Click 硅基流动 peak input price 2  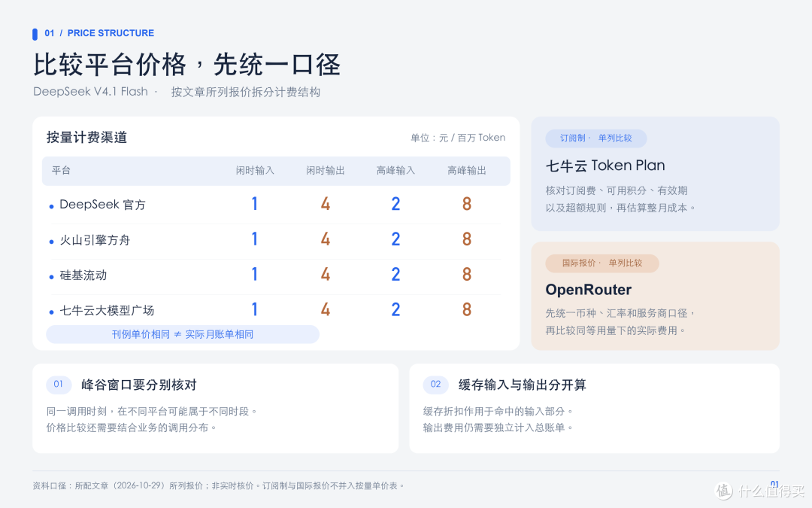click(x=395, y=274)
